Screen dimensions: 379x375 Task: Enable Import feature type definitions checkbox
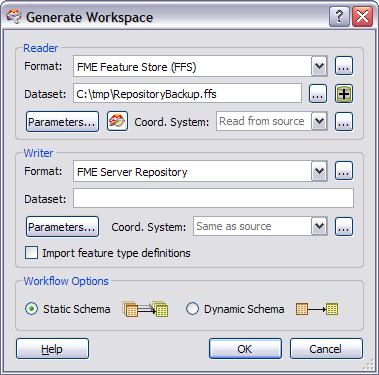pyautogui.click(x=31, y=253)
